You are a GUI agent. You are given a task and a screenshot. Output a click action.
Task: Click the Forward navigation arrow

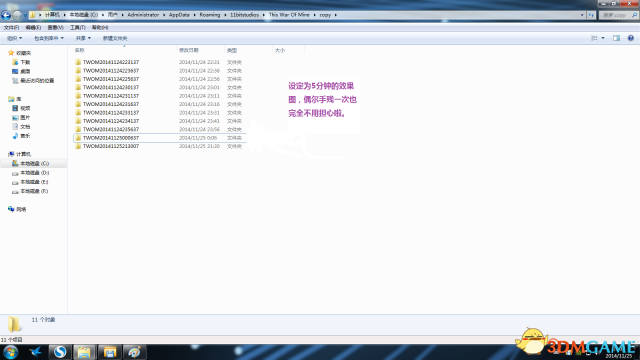(x=17, y=16)
